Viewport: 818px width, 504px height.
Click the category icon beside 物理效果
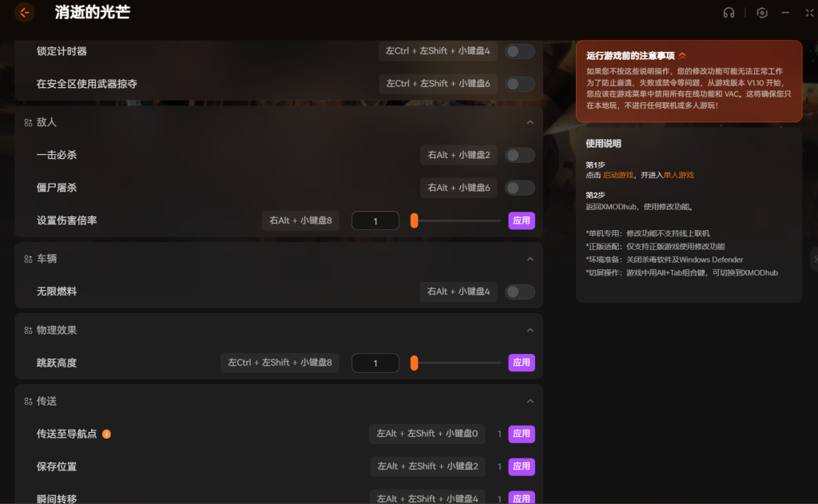[x=28, y=331]
